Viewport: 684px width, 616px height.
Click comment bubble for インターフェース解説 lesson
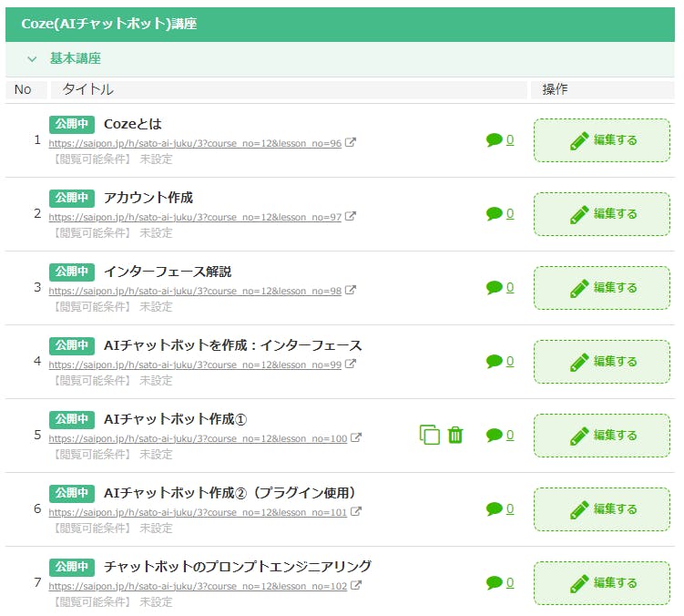click(x=495, y=287)
